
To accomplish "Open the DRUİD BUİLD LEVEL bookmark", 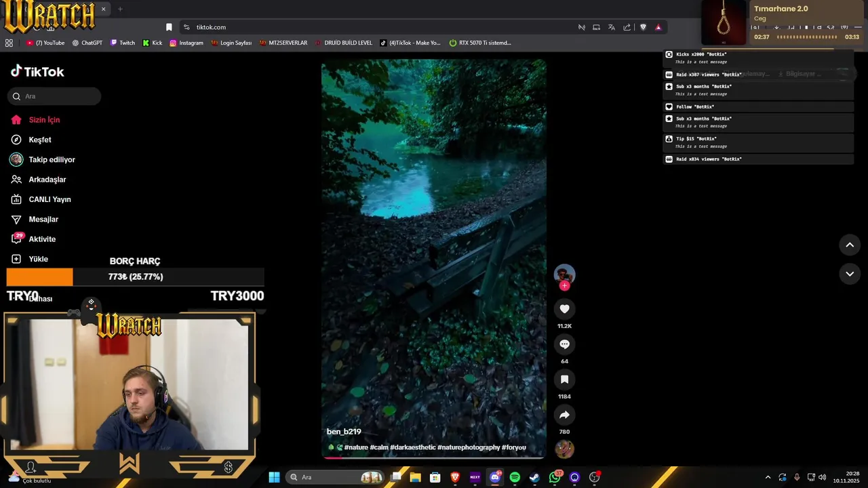I will (x=343, y=43).
